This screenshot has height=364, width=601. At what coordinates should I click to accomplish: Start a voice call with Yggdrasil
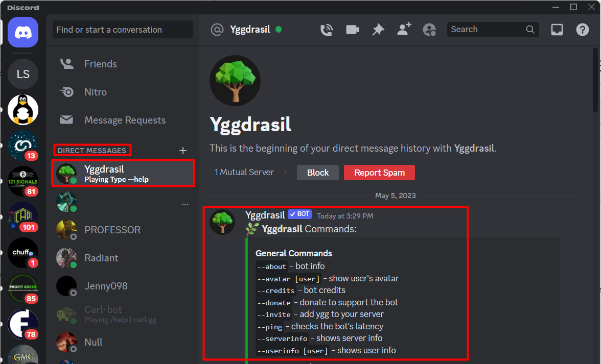click(x=326, y=30)
